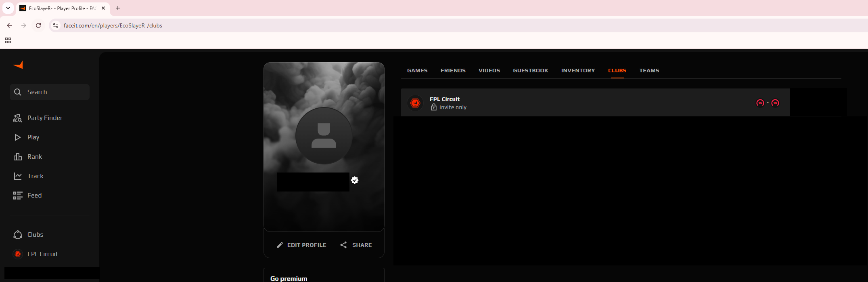Click the pencil edit icon

point(280,245)
